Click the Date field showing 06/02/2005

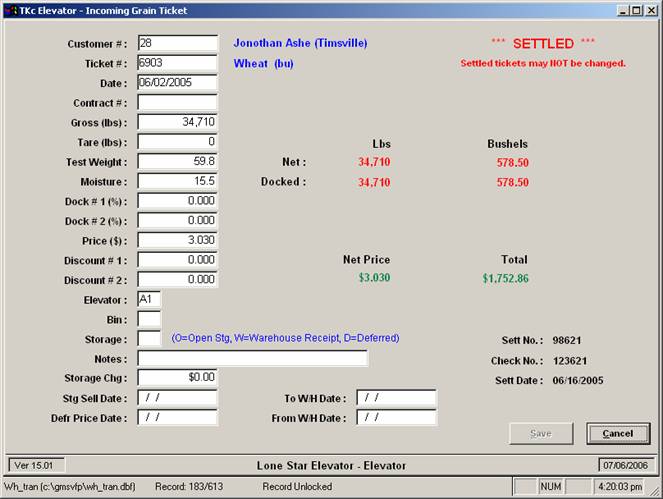click(x=177, y=82)
